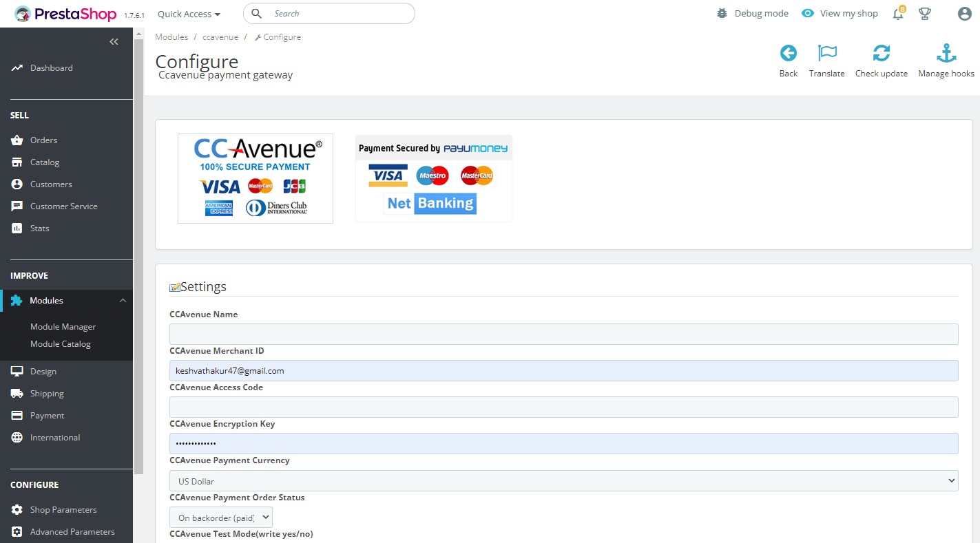Click the Back arrow button
Image resolution: width=980 pixels, height=543 pixels.
[789, 61]
